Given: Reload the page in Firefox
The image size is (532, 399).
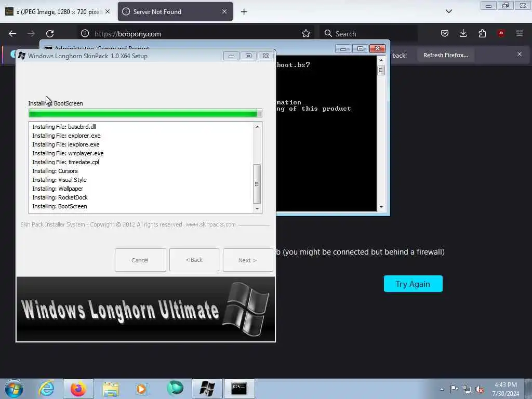Looking at the screenshot, I should coord(50,34).
